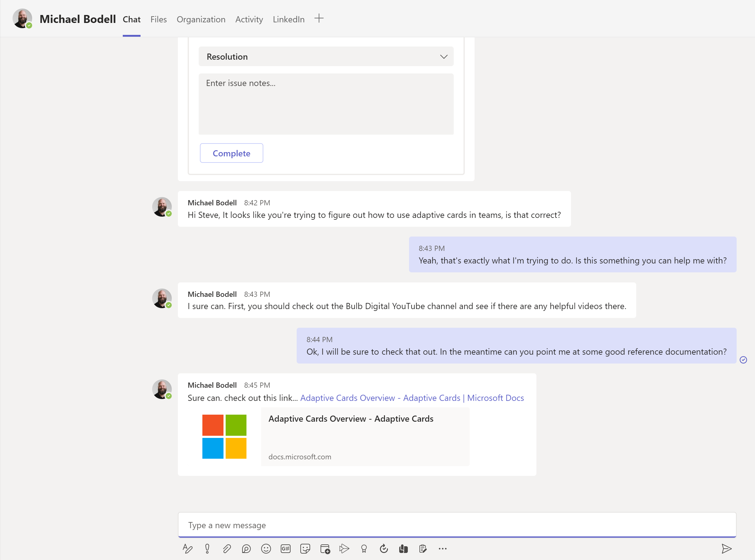Screen dimensions: 755x560
Task: Set delivery options with the exclamation icon
Action: pos(207,548)
